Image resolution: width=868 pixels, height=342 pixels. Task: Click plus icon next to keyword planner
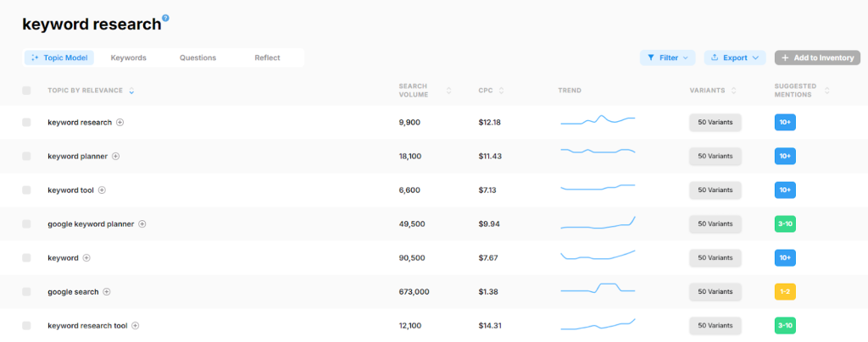(116, 156)
